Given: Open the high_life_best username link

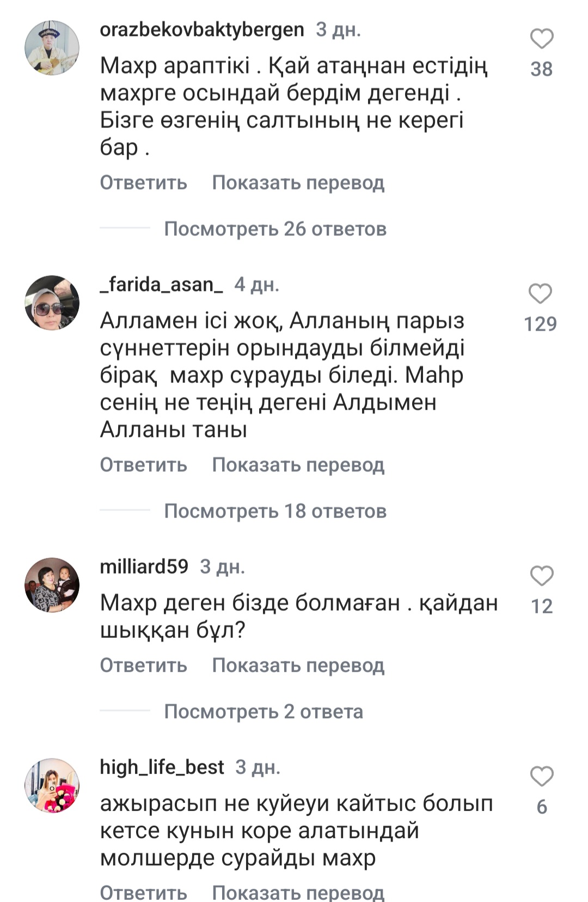Looking at the screenshot, I should pos(162,767).
